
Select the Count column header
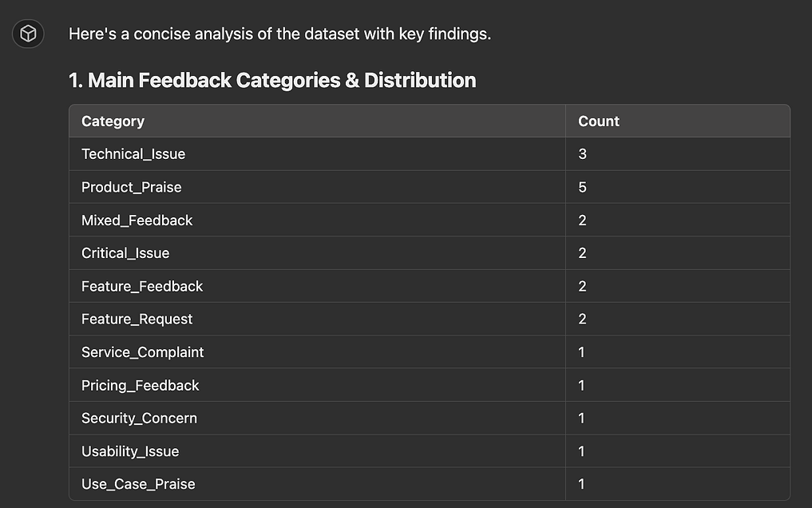click(x=599, y=121)
